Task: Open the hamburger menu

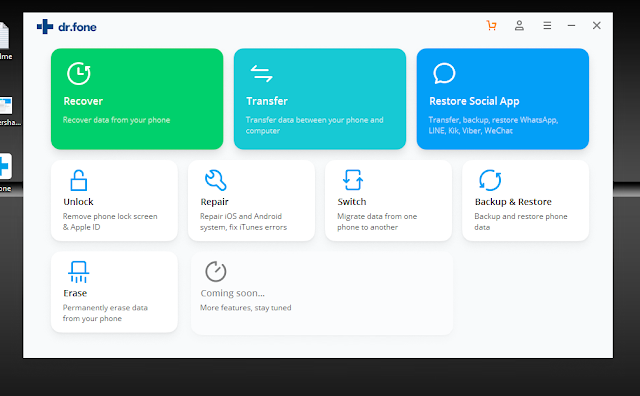Action: click(547, 26)
